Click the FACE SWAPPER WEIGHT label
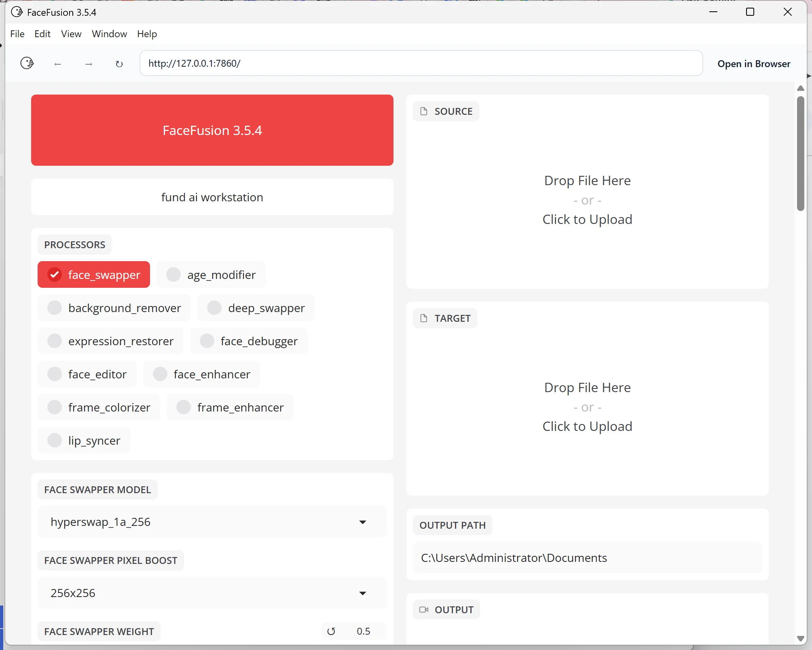The width and height of the screenshot is (812, 650). tap(99, 631)
